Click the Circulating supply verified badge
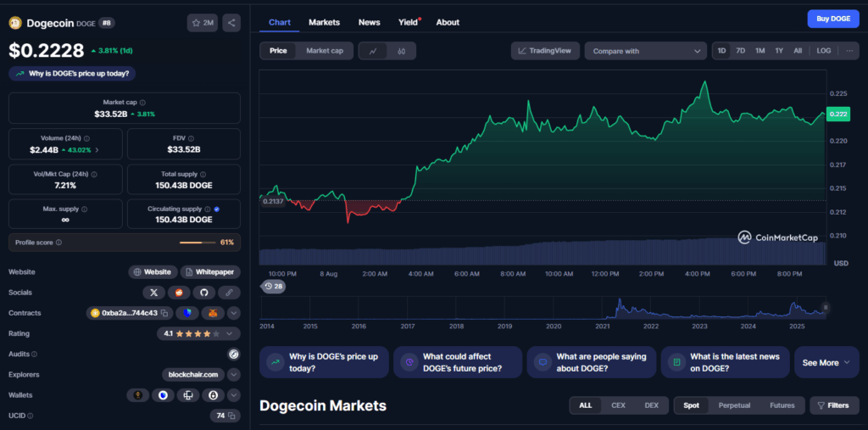The width and height of the screenshot is (868, 430). click(x=216, y=209)
